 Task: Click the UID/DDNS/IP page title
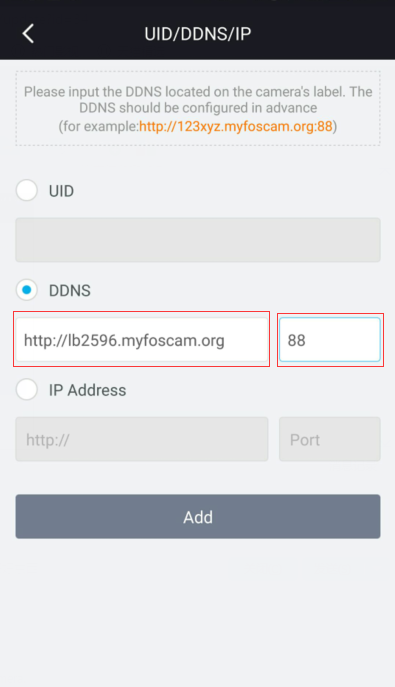tap(198, 34)
